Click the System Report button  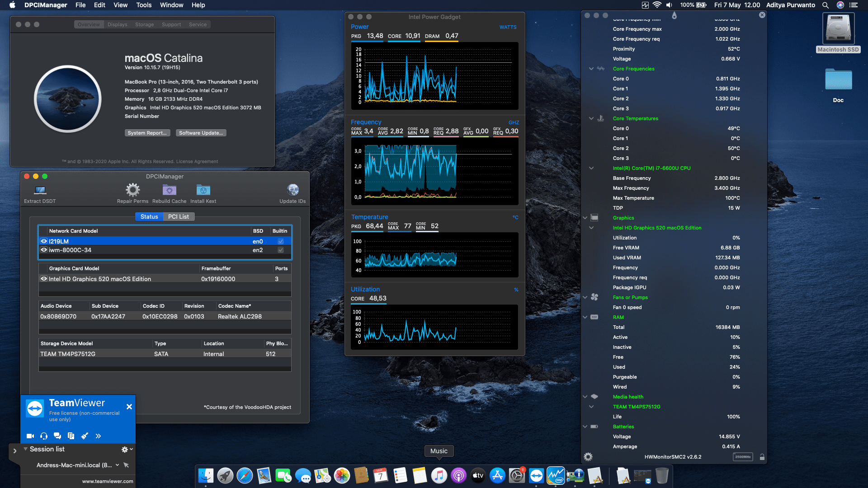(147, 133)
